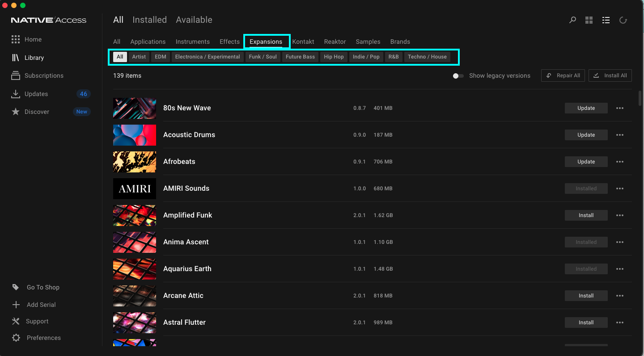Screen dimensions: 644x356
Task: Click the Afrobeats artwork thumbnail
Action: point(135,162)
